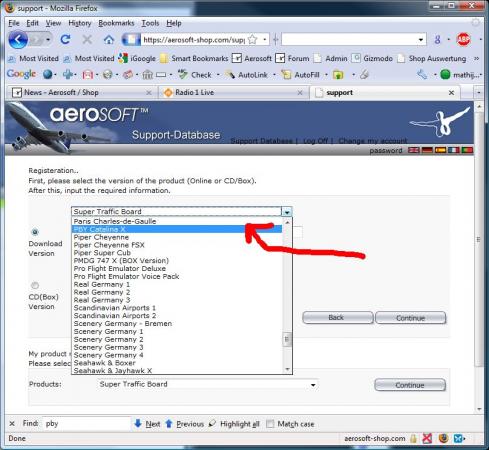The width and height of the screenshot is (489, 450).
Task: Reload page with the refresh icon
Action: coord(65,40)
